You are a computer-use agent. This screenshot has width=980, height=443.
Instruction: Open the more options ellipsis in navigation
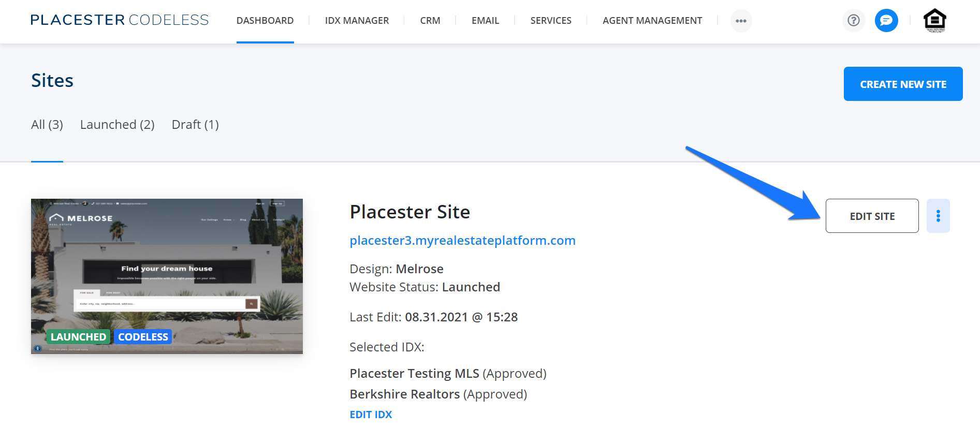point(741,21)
